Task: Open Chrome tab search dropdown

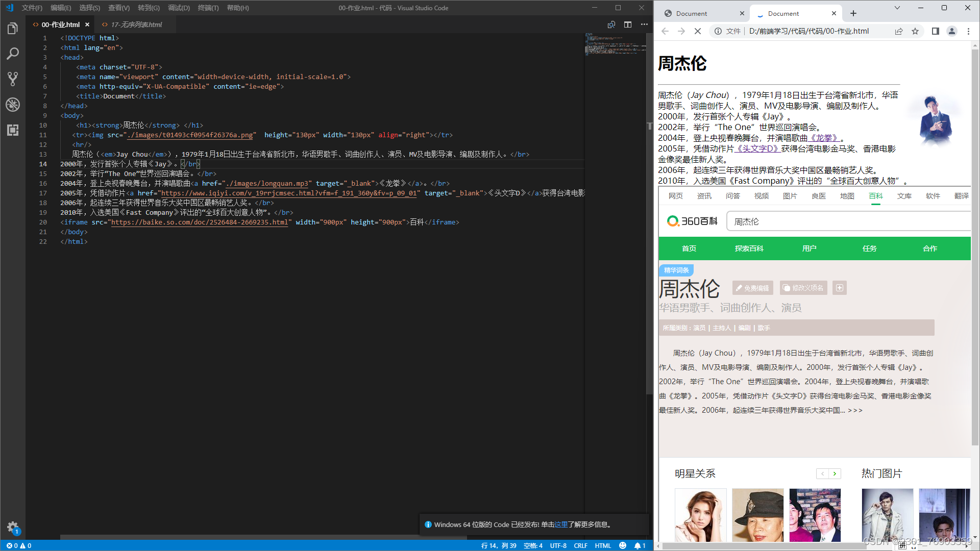Action: (897, 8)
